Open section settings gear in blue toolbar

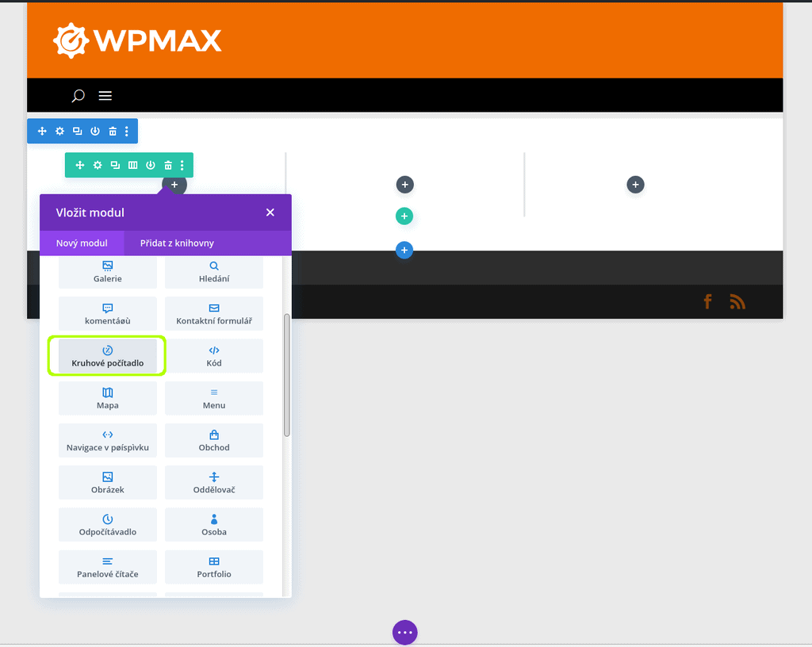tap(60, 131)
